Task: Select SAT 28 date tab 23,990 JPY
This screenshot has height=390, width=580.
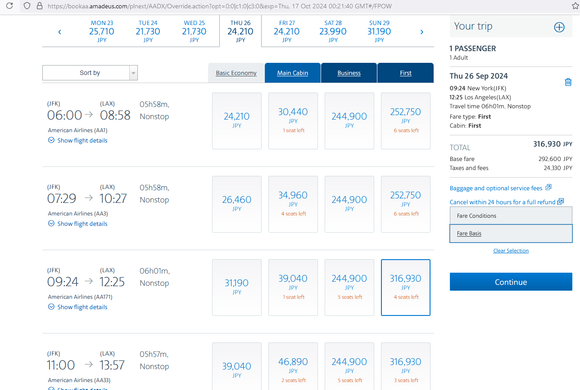Action: [333, 31]
